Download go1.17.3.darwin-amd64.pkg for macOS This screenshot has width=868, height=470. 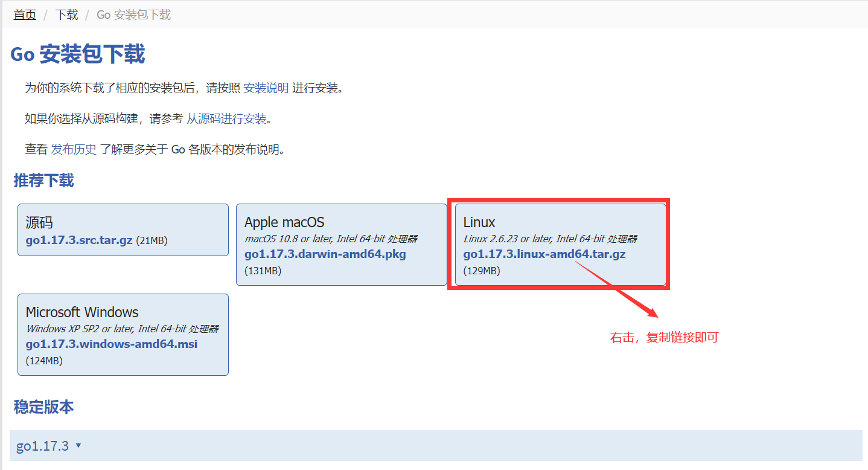click(x=325, y=254)
